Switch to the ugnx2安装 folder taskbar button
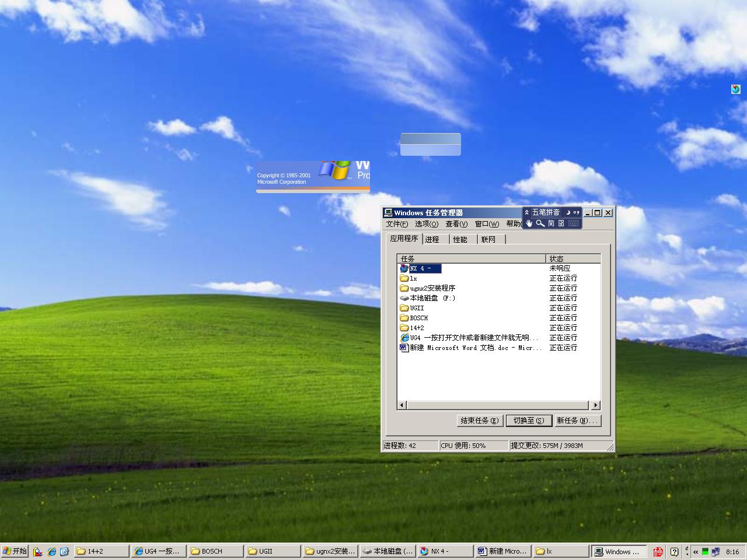 (330, 551)
